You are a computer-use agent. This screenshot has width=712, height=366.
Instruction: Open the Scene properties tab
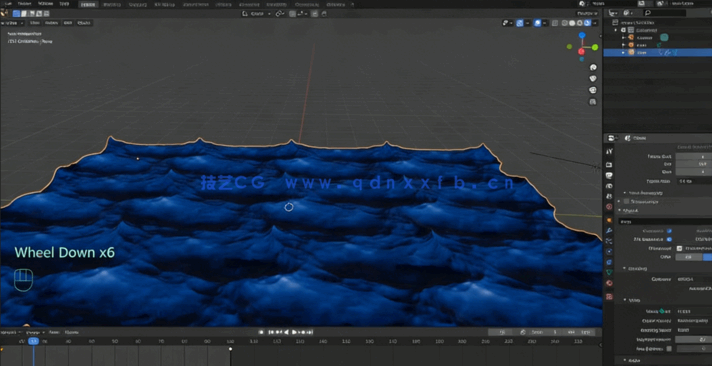pyautogui.click(x=609, y=196)
